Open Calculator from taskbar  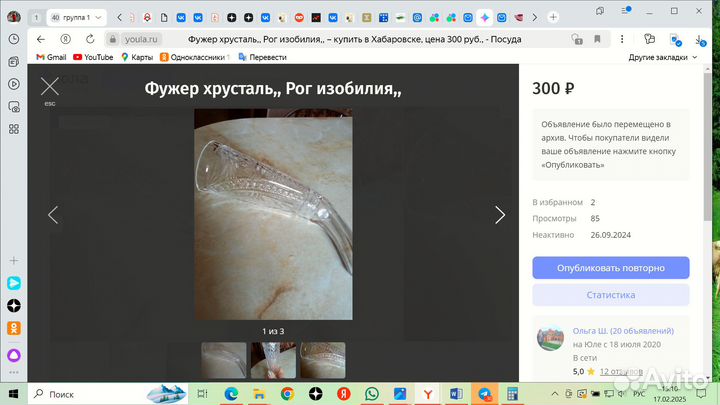[x=512, y=394]
